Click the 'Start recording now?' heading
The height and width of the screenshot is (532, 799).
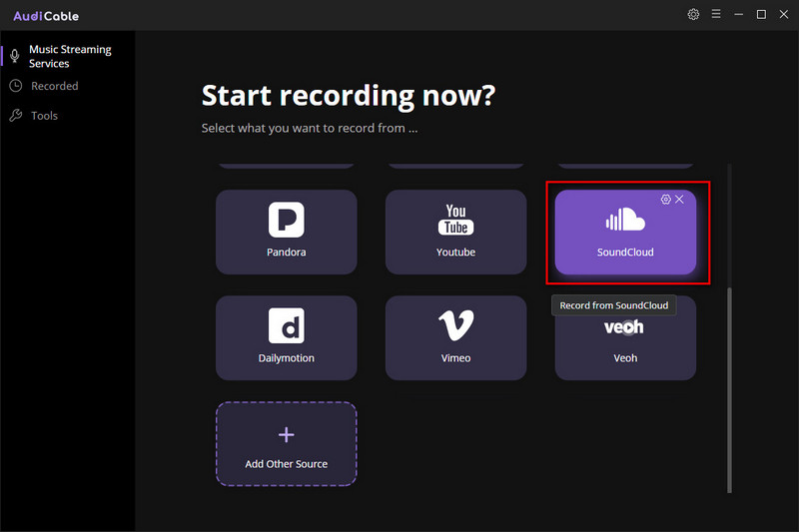[349, 96]
